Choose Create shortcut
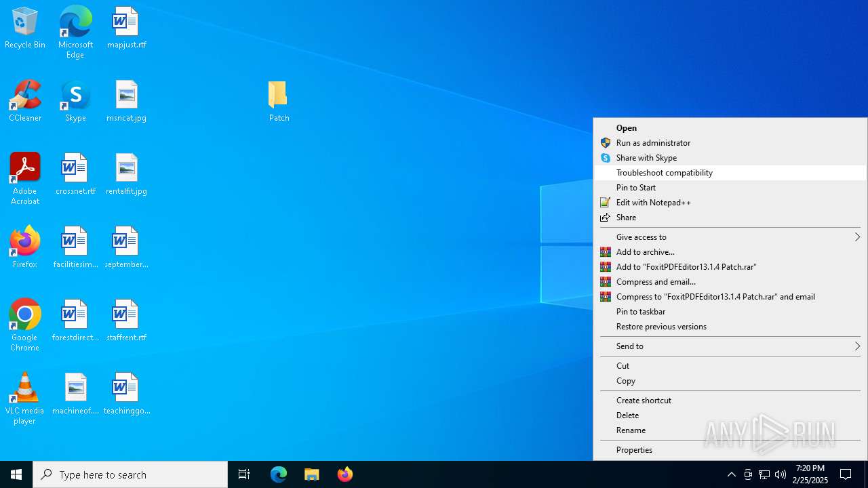The image size is (868, 488). coord(730,401)
